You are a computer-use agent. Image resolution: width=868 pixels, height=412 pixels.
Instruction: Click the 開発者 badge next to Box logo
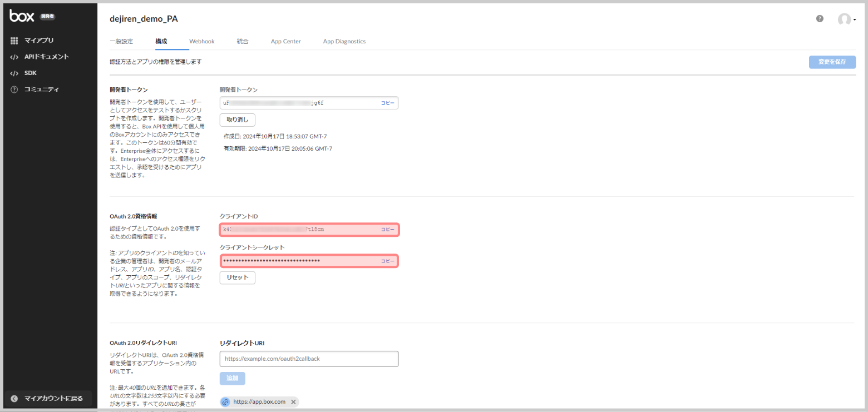48,17
